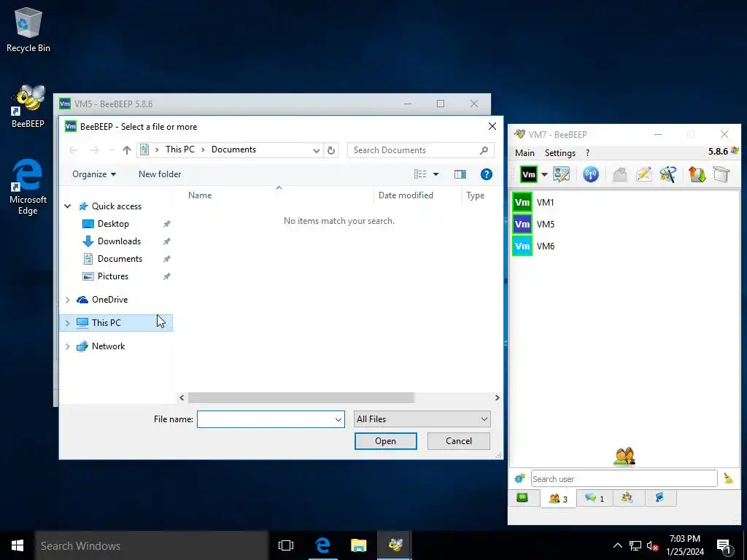747x560 pixels.
Task: Select user VM6 in the BeeBEEP list
Action: pyautogui.click(x=624, y=246)
